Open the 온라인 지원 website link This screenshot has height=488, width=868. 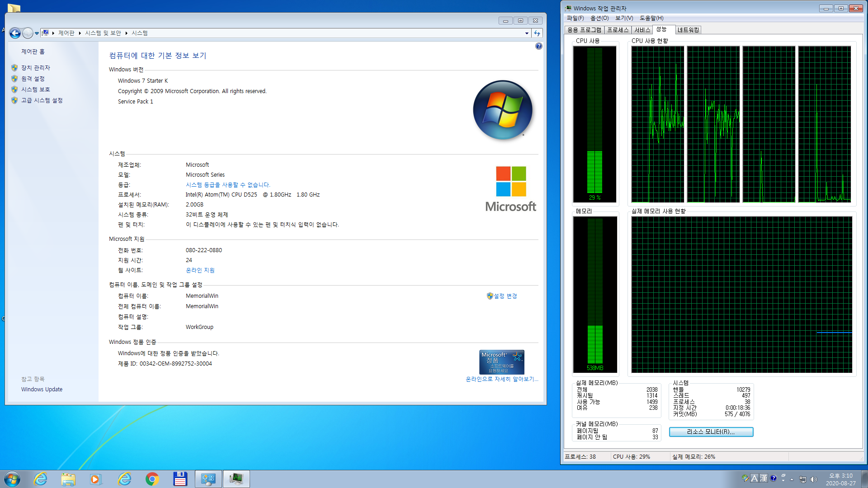tap(200, 270)
